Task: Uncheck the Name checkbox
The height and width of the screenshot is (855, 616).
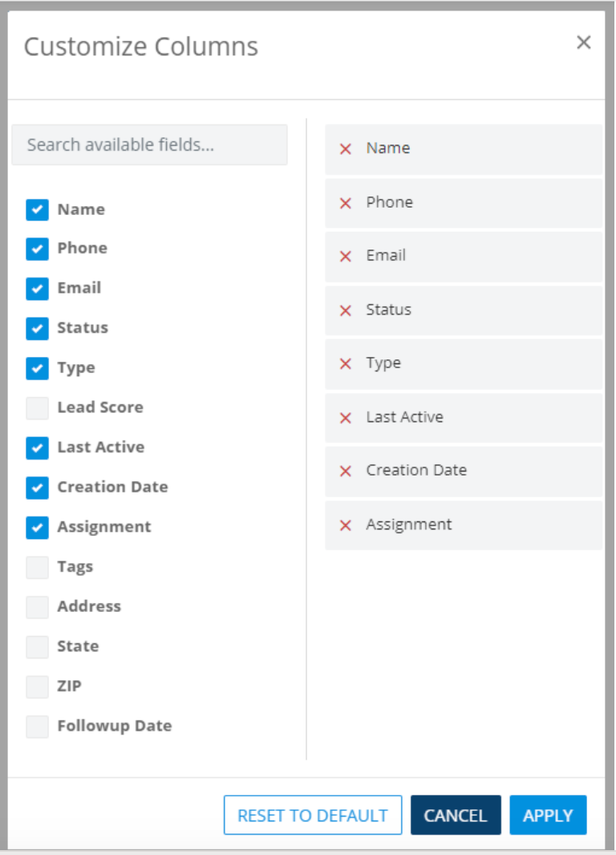Action: click(37, 209)
